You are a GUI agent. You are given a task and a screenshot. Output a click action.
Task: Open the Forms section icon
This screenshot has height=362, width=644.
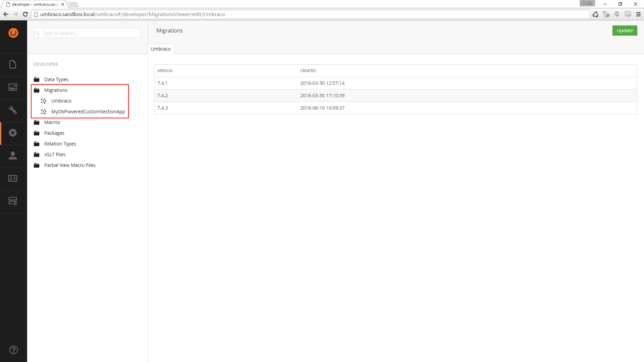(x=13, y=201)
